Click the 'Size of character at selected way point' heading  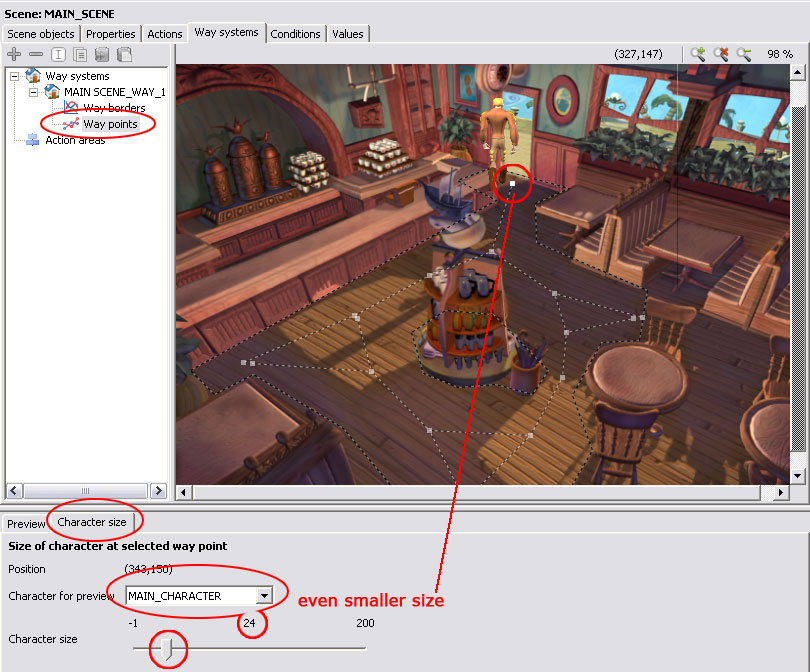pyautogui.click(x=118, y=546)
